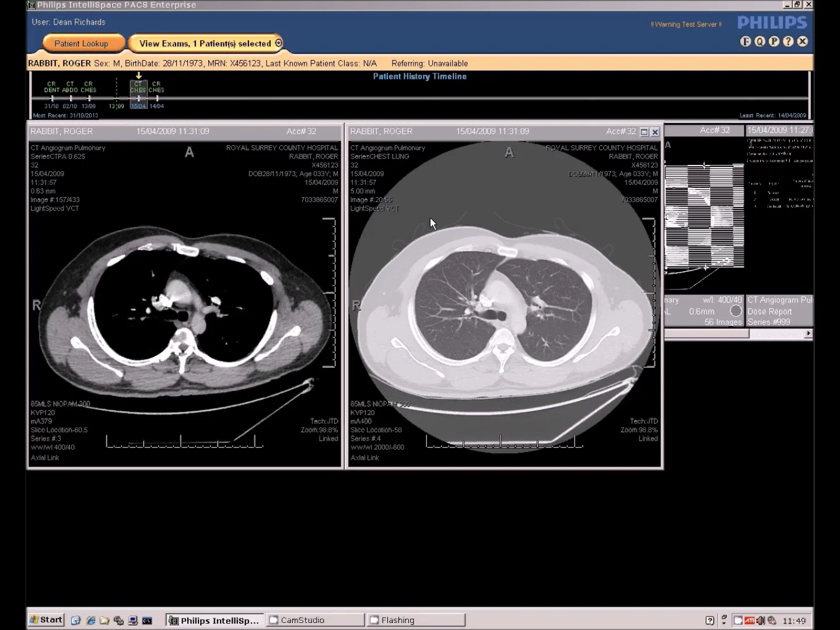The width and height of the screenshot is (840, 630).
Task: Click Axial Link label in CHEST LUNG viewport
Action: pos(365,458)
